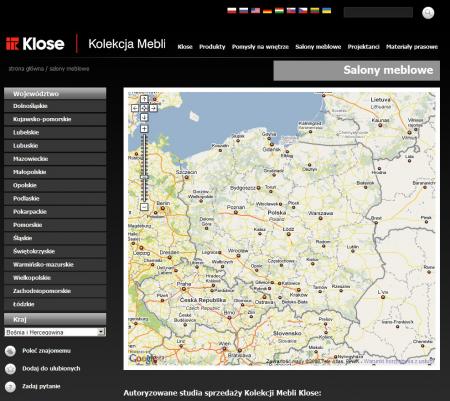
Task: Pan the map down with arrow
Action: [x=144, y=117]
